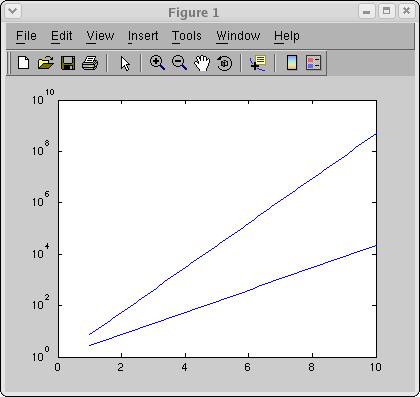Select the Pan hand tool

coord(202,63)
